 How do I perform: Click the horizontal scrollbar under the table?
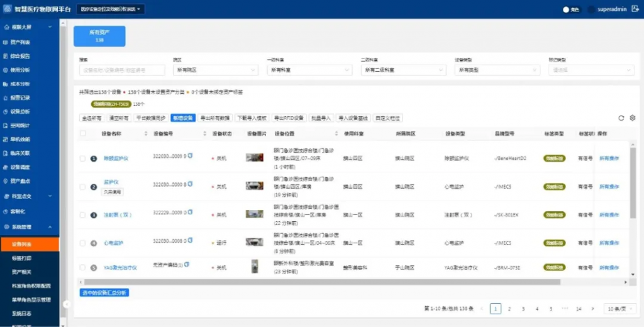314,282
